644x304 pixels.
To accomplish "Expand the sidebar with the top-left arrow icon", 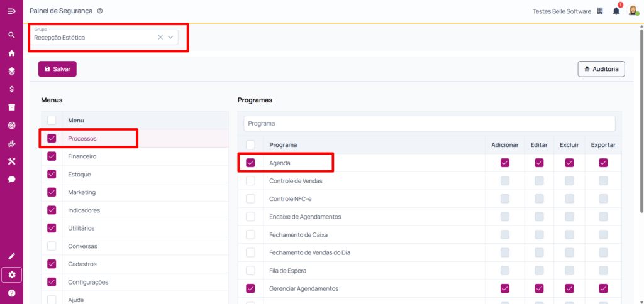I will [11, 11].
